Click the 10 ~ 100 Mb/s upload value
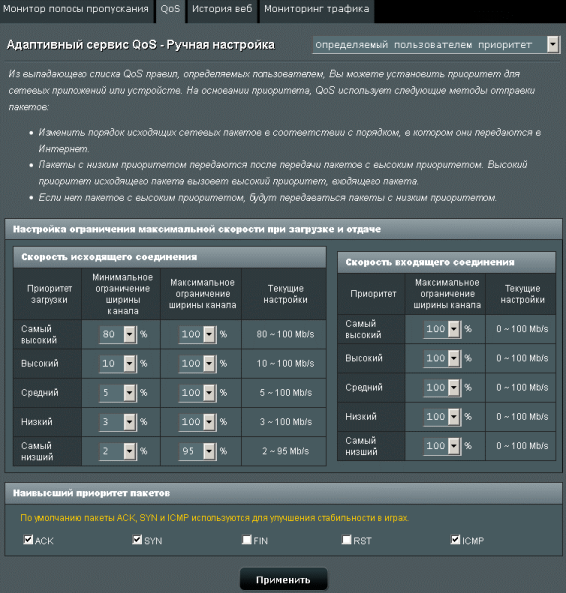 [x=285, y=363]
